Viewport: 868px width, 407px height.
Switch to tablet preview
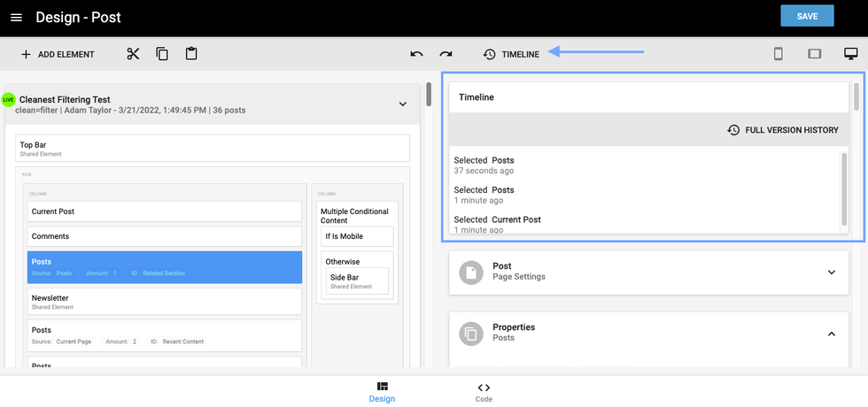815,54
